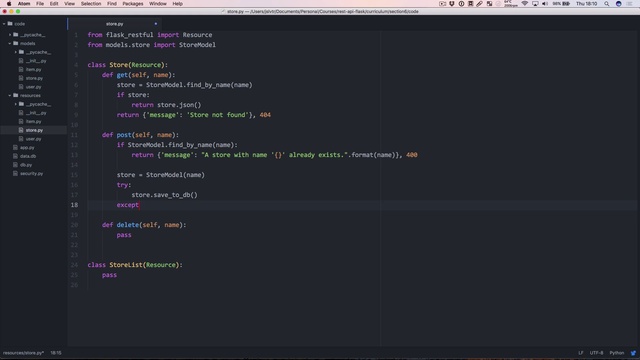Screen dimensions: 640x360
Task: Open user.py in the models folder
Action: (33, 87)
